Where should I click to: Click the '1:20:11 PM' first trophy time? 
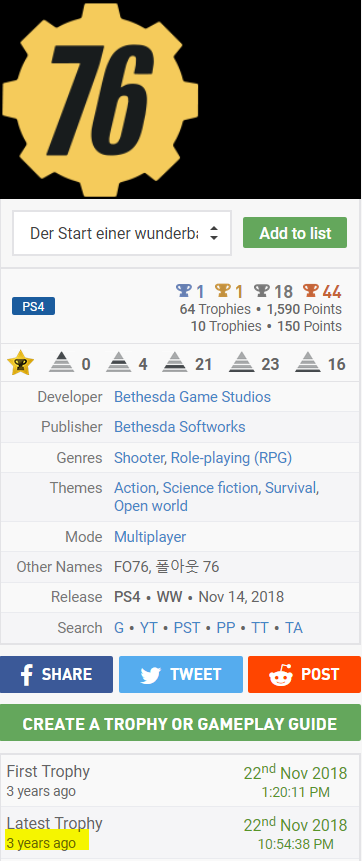click(295, 792)
